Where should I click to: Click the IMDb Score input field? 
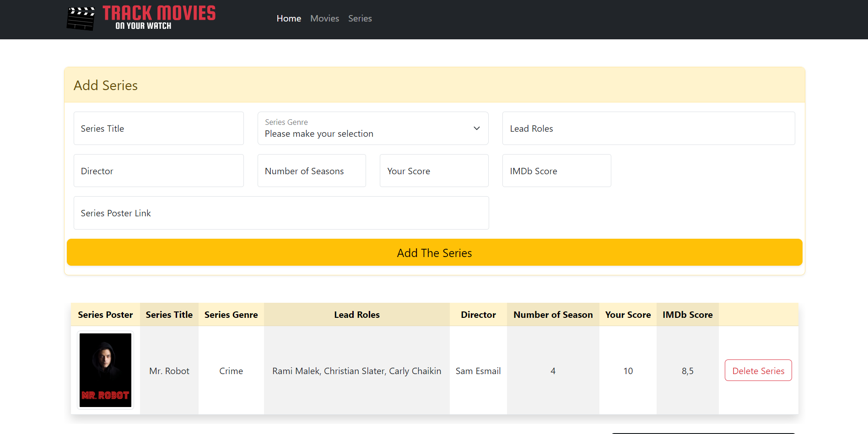click(556, 171)
